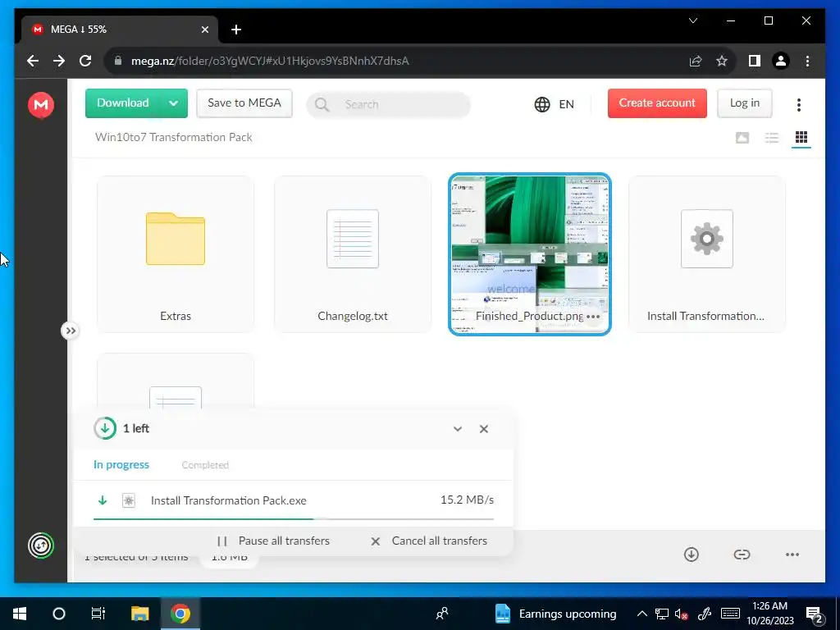Click the bottom bar get link icon
Viewport: 840px width, 630px height.
click(742, 555)
